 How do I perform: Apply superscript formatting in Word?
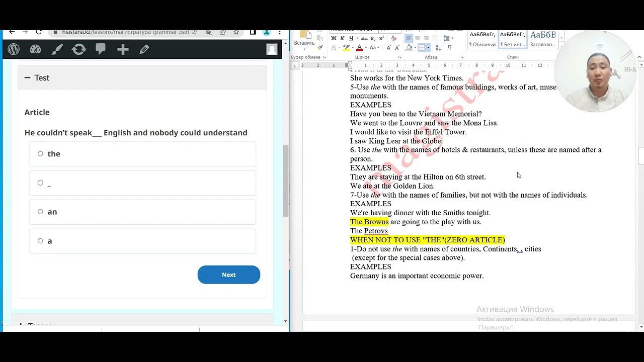coord(381,39)
